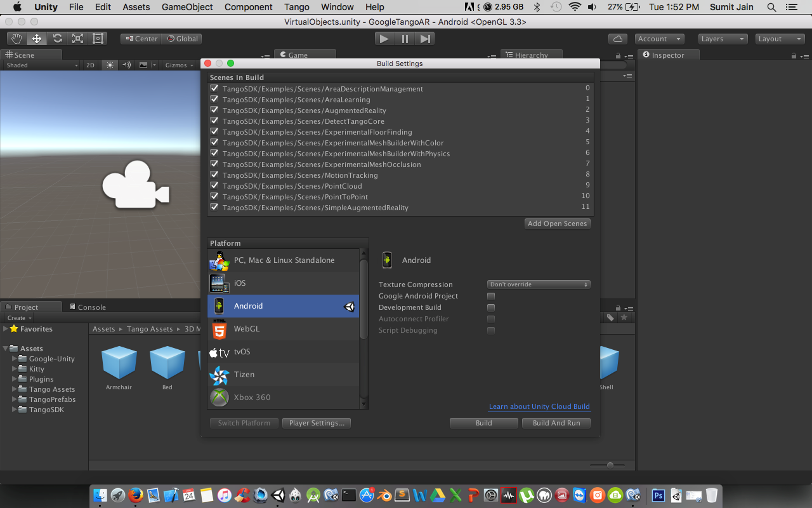
Task: Toggle the Center pivot mode button
Action: [141, 39]
